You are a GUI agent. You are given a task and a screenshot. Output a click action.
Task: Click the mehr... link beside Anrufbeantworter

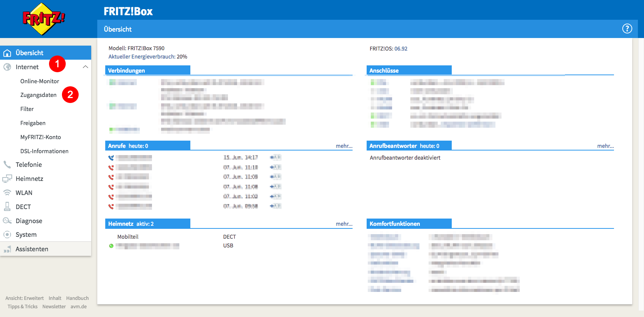coord(605,146)
